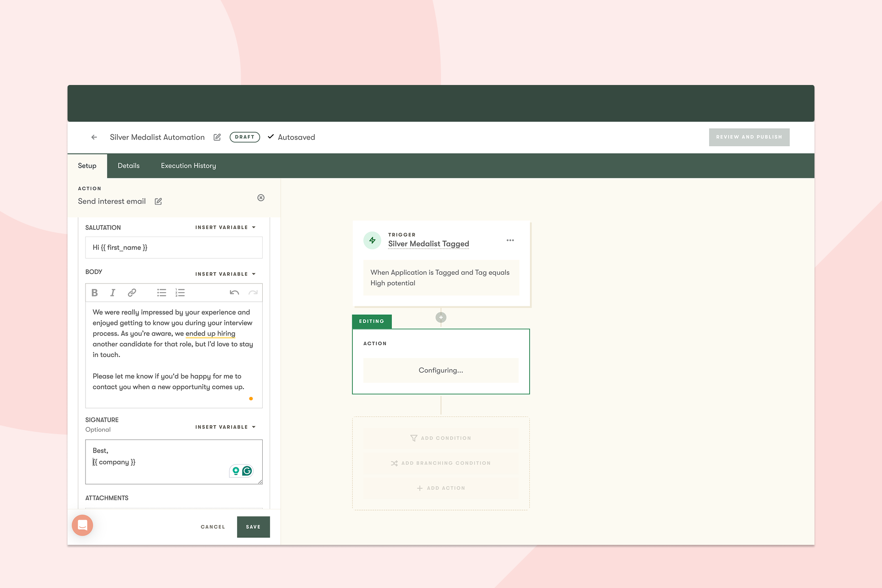Switch to the Details tab

click(129, 166)
